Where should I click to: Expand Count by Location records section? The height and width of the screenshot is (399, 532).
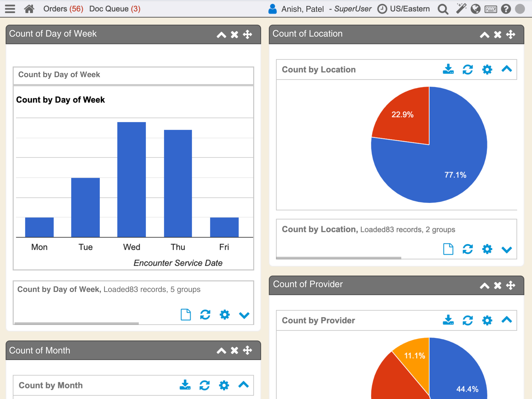507,250
